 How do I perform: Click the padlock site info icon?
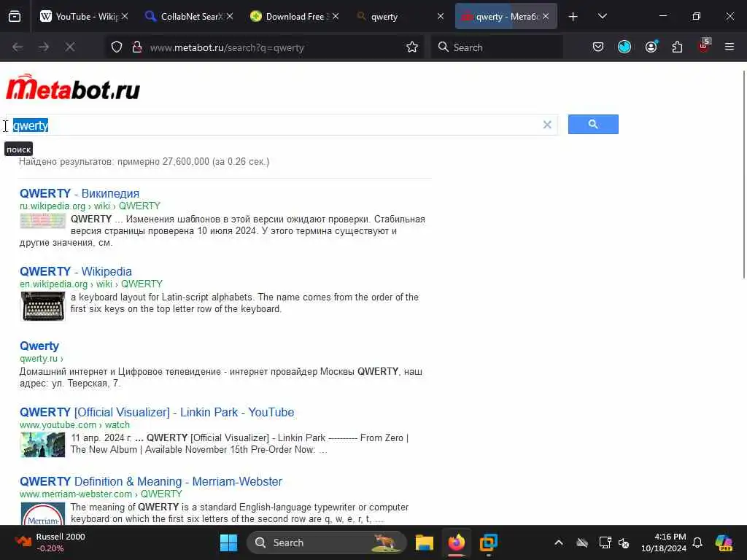137,47
